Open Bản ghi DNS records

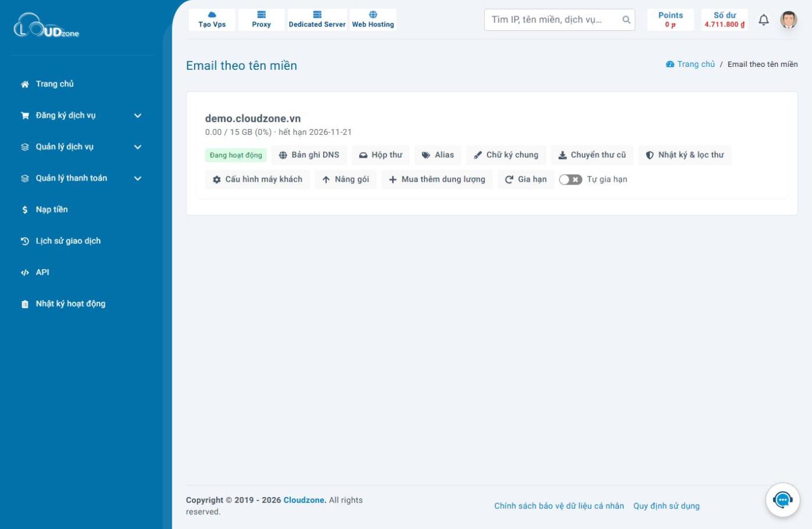(310, 155)
